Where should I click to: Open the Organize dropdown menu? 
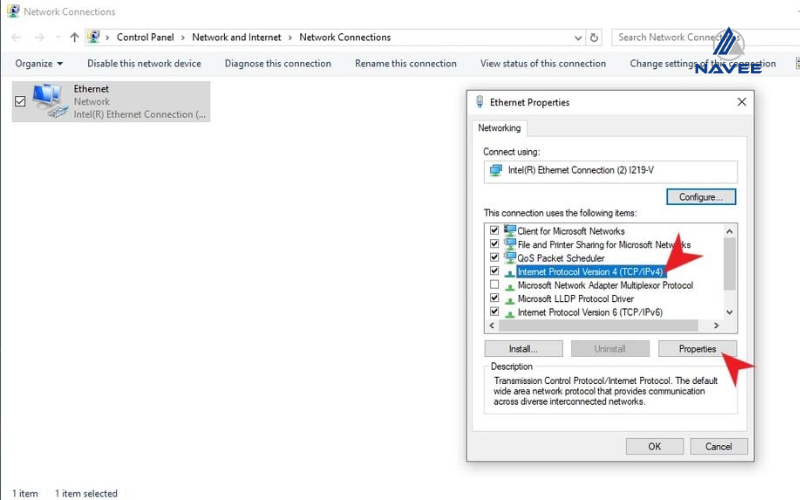(x=39, y=63)
